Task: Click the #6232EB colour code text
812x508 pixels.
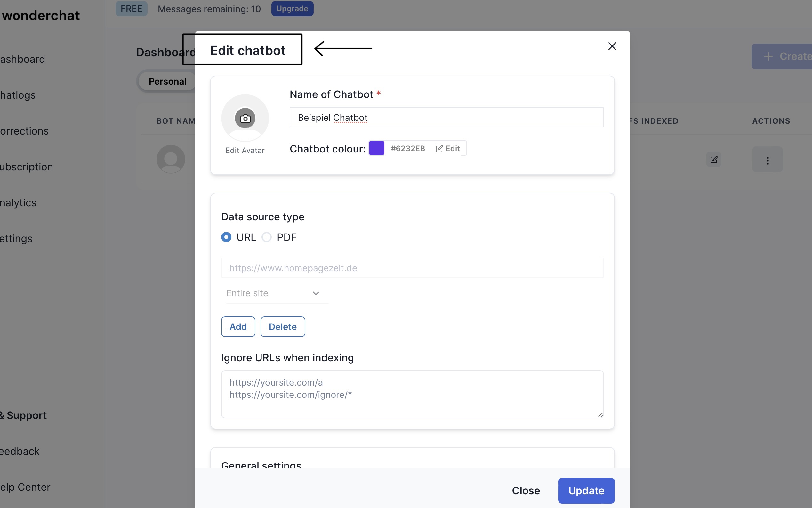Action: [407, 149]
